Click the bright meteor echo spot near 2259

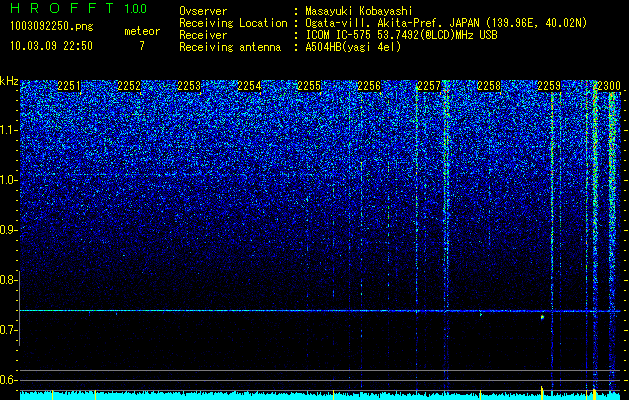542,317
